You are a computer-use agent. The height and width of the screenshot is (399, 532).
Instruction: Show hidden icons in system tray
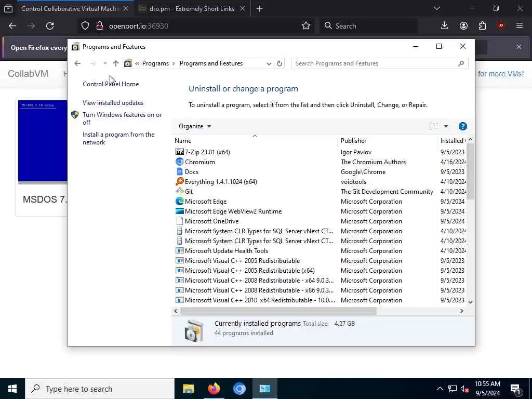[440, 389]
